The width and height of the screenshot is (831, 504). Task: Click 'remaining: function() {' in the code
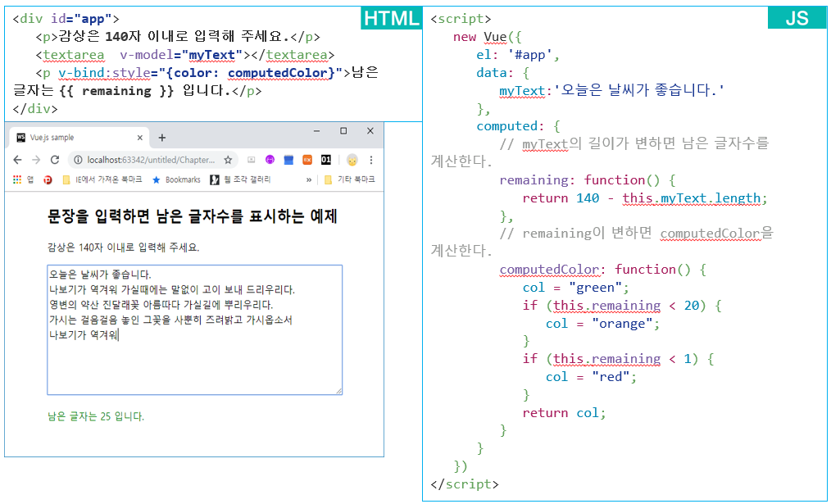(588, 180)
